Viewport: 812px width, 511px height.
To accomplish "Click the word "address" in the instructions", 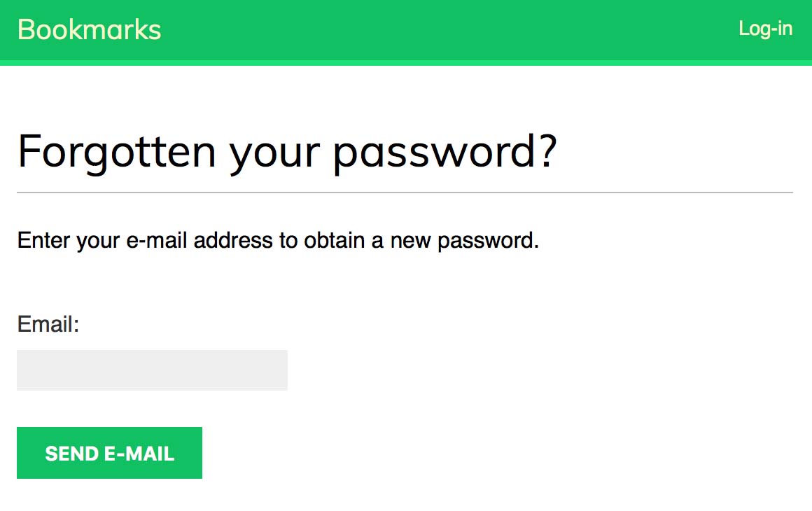I will tap(233, 241).
